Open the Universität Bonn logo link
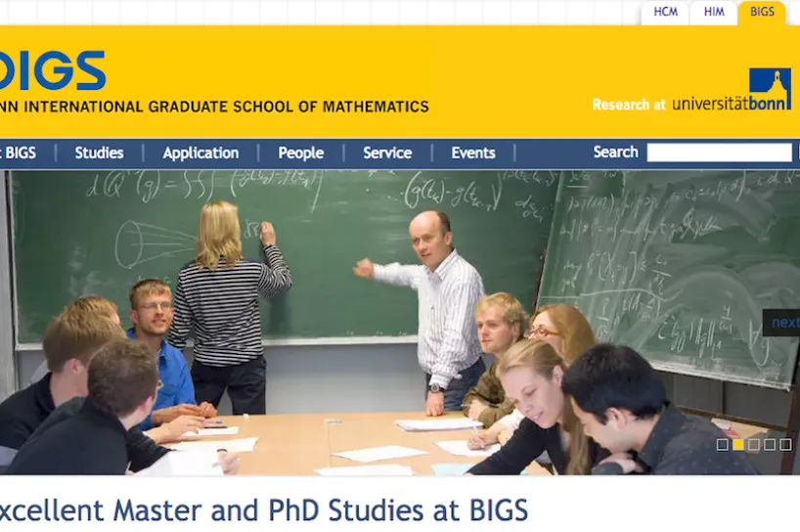The height and width of the screenshot is (532, 800). (x=732, y=90)
